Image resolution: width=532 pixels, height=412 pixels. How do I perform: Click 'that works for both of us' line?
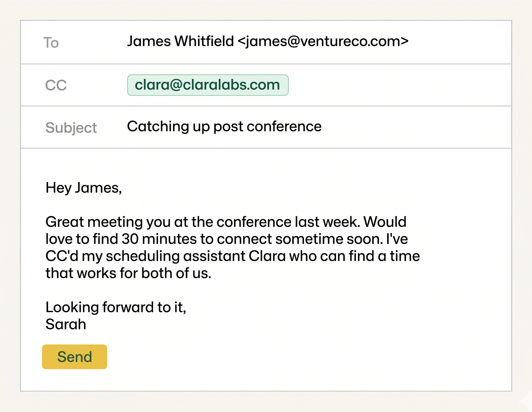pyautogui.click(x=128, y=273)
